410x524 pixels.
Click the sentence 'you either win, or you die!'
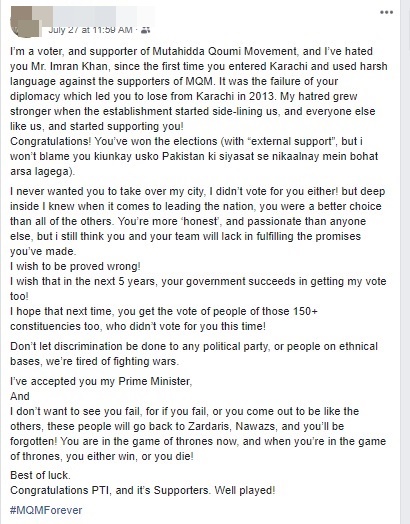[130, 456]
